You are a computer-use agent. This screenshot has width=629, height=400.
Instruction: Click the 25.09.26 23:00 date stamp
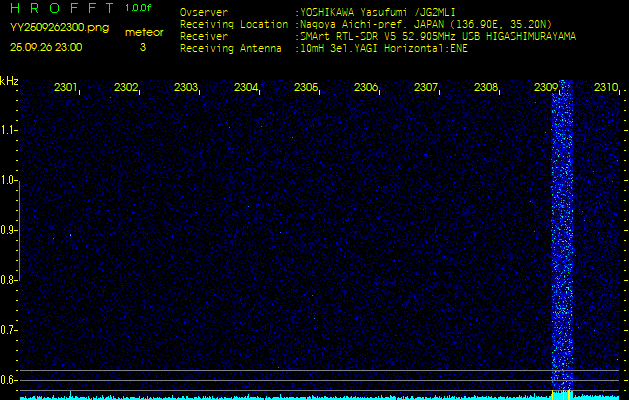[46, 47]
